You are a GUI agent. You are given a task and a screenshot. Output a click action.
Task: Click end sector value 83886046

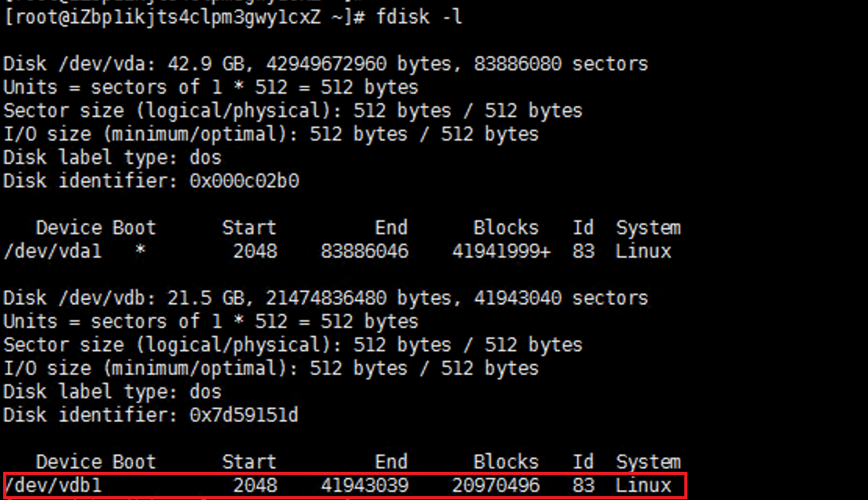tap(364, 252)
